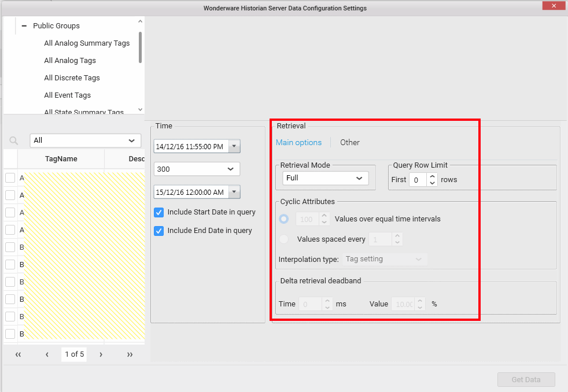Increase the cyclic count value of 100
This screenshot has width=568, height=392.
pyautogui.click(x=324, y=216)
